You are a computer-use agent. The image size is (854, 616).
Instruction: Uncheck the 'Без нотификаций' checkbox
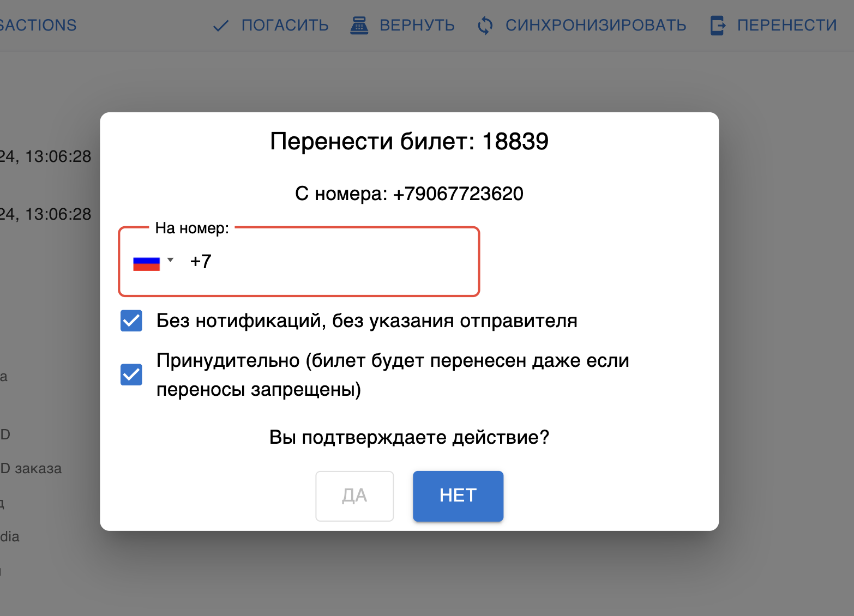(x=131, y=321)
